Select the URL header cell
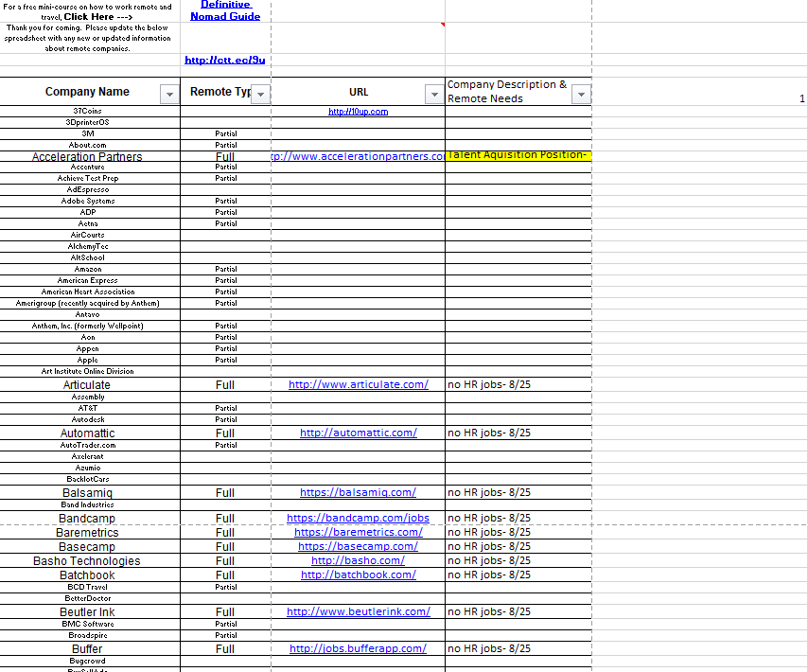 pos(359,92)
